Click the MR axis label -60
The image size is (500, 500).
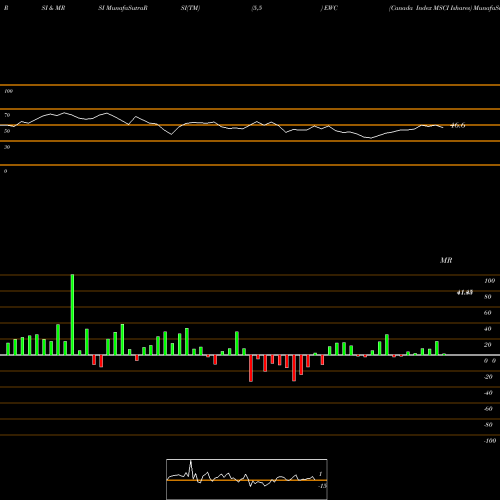pos(488,409)
